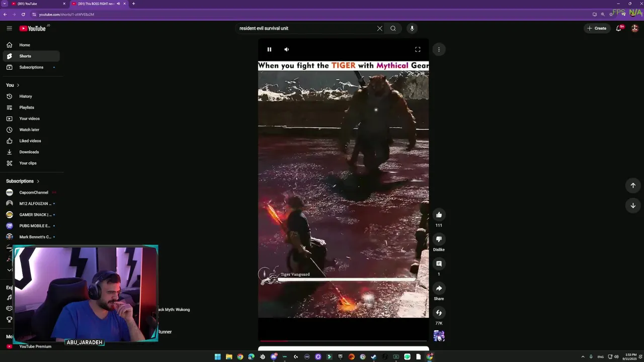Open File Explorer from taskbar

click(229, 357)
